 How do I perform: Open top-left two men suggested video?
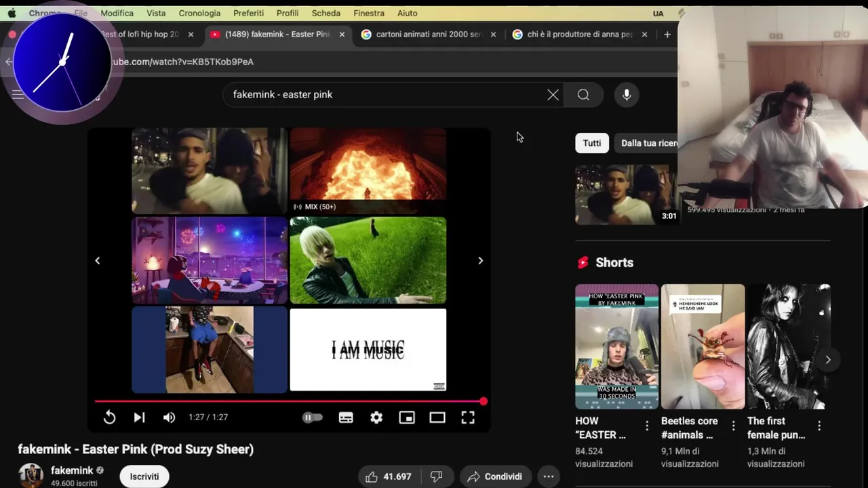tap(210, 171)
